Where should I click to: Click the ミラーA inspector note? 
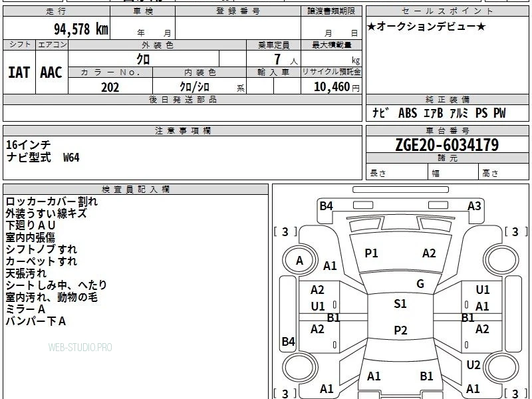[25, 309]
